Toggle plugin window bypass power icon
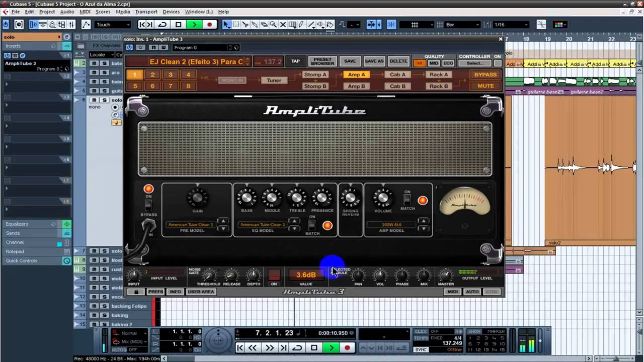This screenshot has height=362, width=644. coord(129,47)
